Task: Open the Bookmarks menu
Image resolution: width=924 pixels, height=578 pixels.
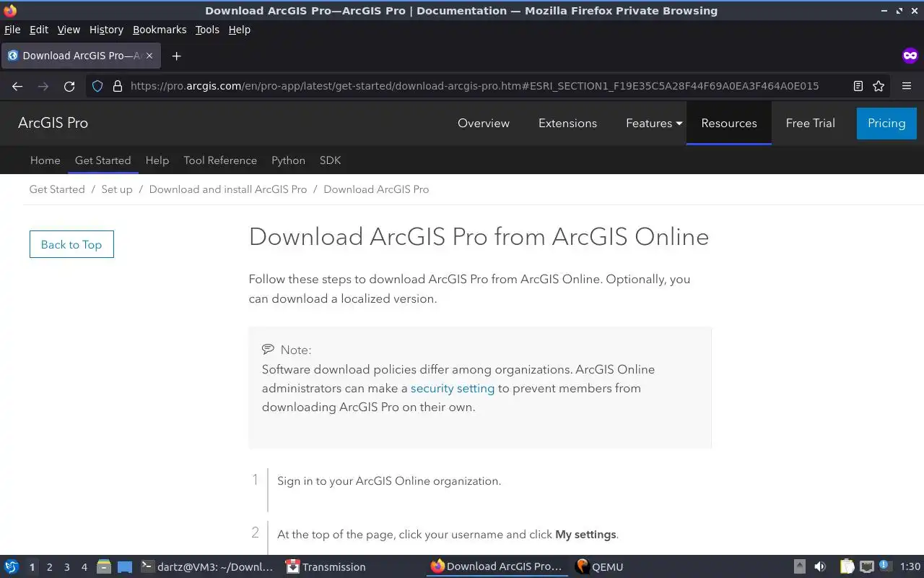Action: coord(160,30)
